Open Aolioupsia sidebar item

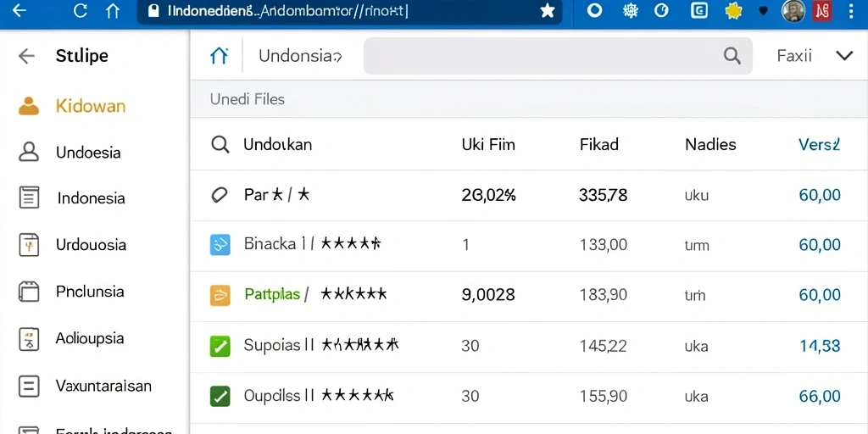[90, 338]
